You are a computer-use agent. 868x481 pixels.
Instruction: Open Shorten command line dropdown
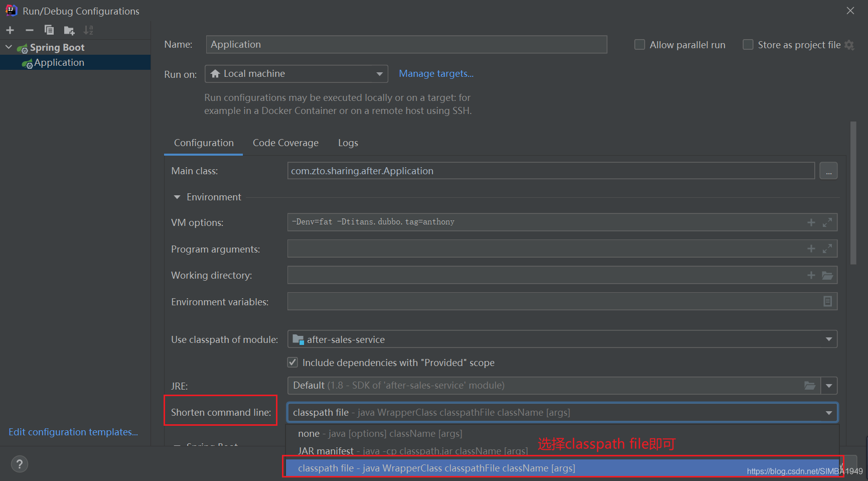pos(562,412)
